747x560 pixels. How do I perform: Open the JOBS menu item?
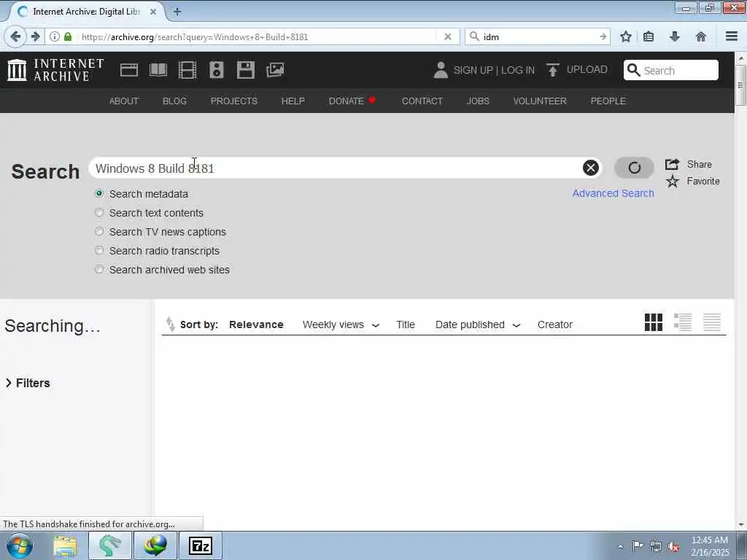point(478,101)
